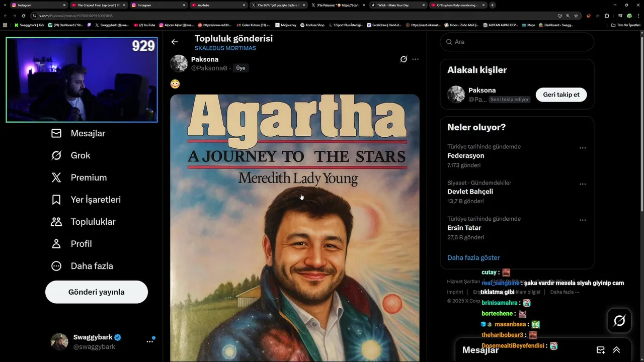
Task: Open Grok from the left sidebar
Action: (70, 155)
